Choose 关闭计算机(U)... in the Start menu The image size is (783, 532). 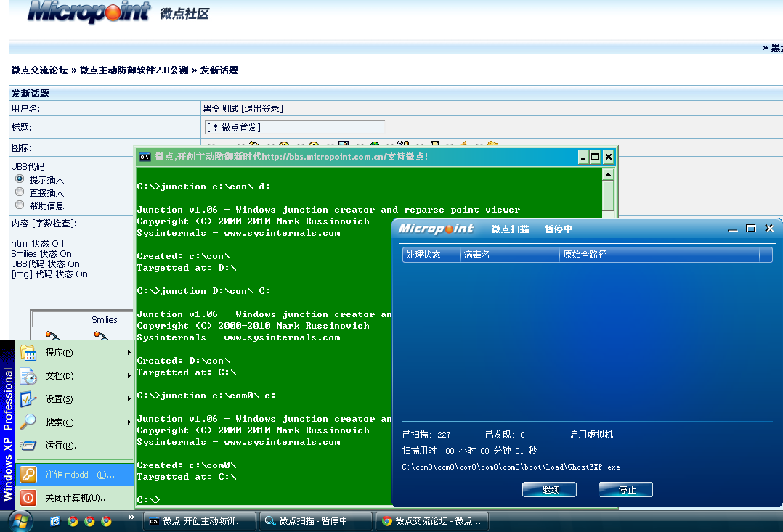point(75,498)
